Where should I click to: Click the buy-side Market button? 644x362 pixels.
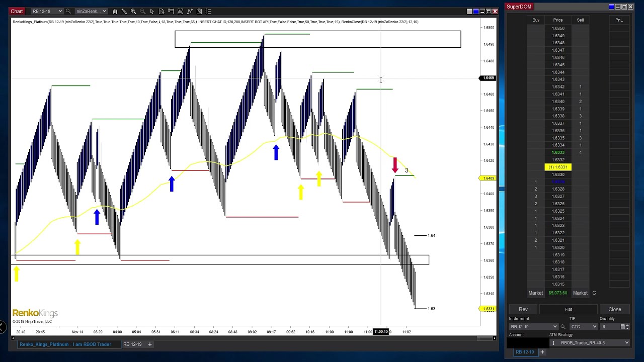[535, 293]
